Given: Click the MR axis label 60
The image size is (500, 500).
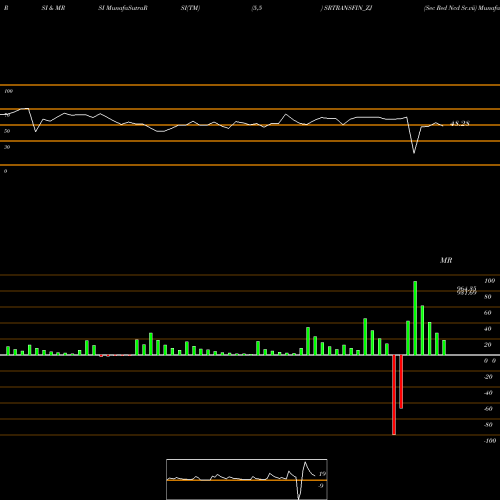Looking at the screenshot, I should pos(488,313).
